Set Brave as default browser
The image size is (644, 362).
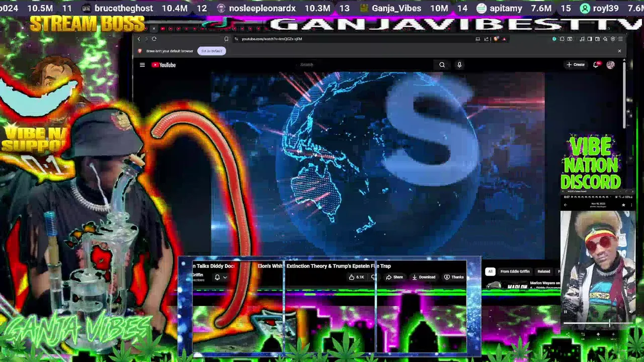pos(212,51)
